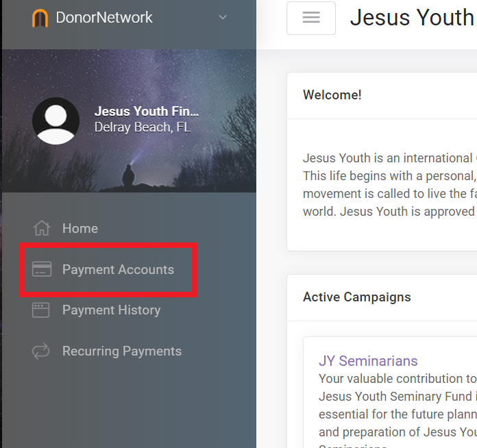Click the 'Delray Beach, FL' location text
The height and width of the screenshot is (448, 477).
click(x=143, y=127)
